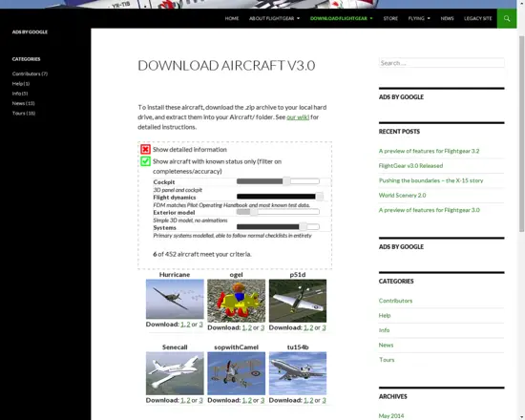525x420 pixels.
Task: Open Help (1) in left sidebar
Action: pyautogui.click(x=21, y=84)
